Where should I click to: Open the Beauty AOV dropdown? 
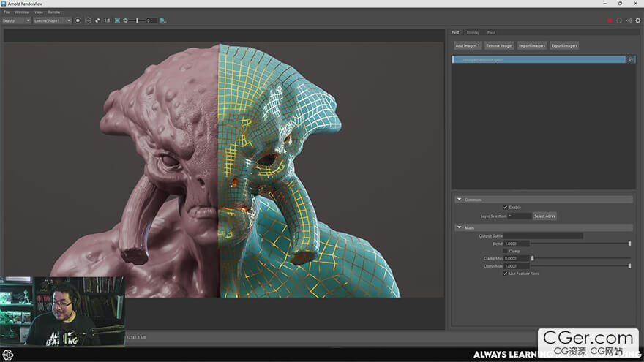point(17,20)
